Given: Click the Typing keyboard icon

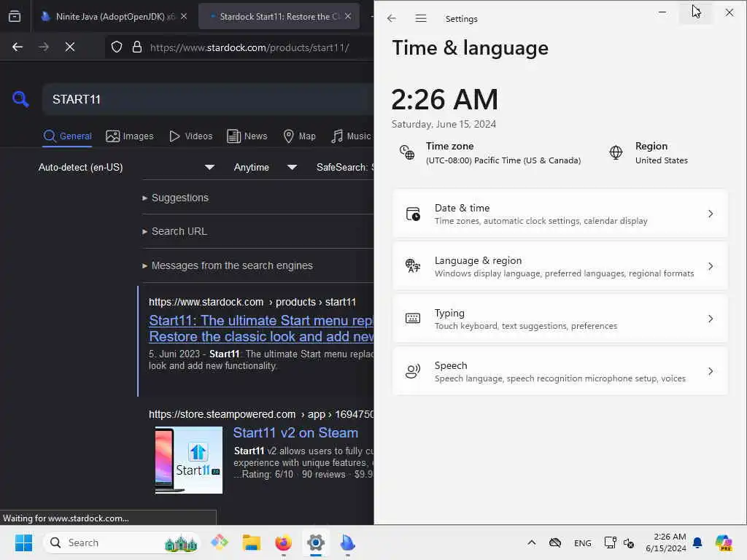Looking at the screenshot, I should click(413, 318).
